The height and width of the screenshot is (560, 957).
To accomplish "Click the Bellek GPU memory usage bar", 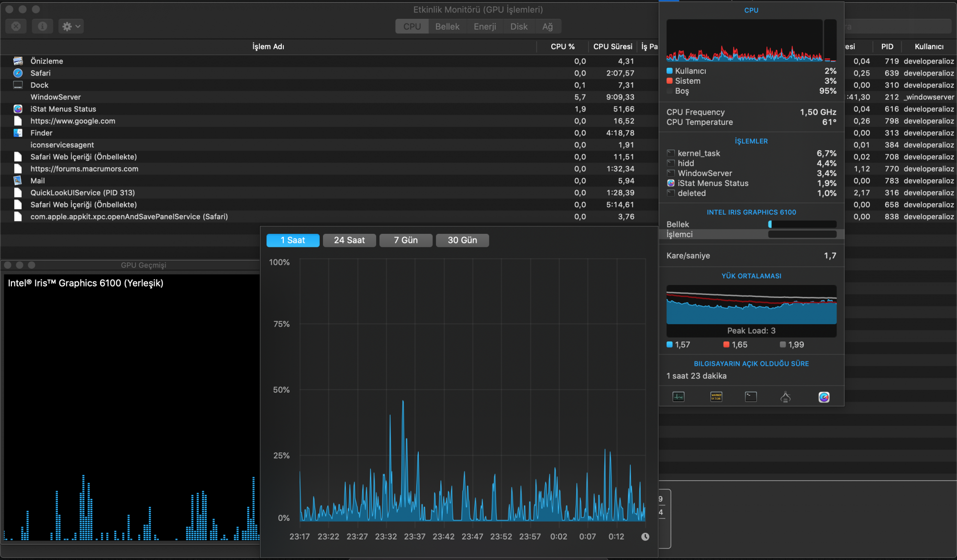I will 802,224.
